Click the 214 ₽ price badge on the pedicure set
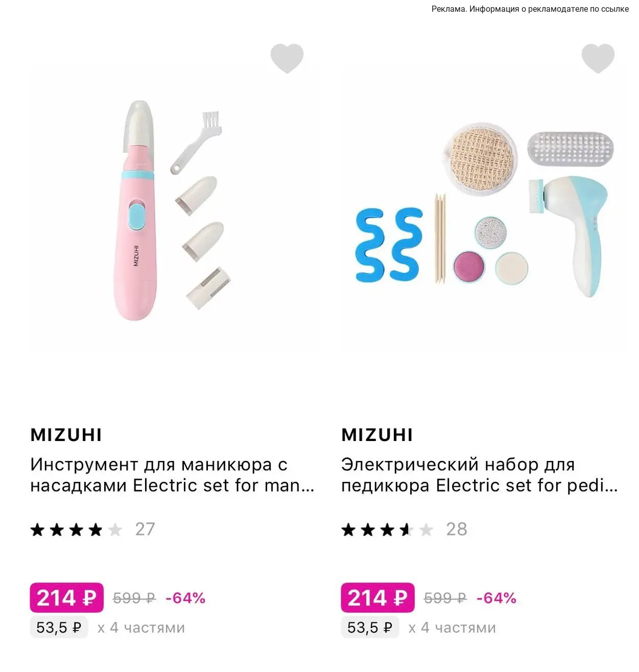 pos(377,597)
